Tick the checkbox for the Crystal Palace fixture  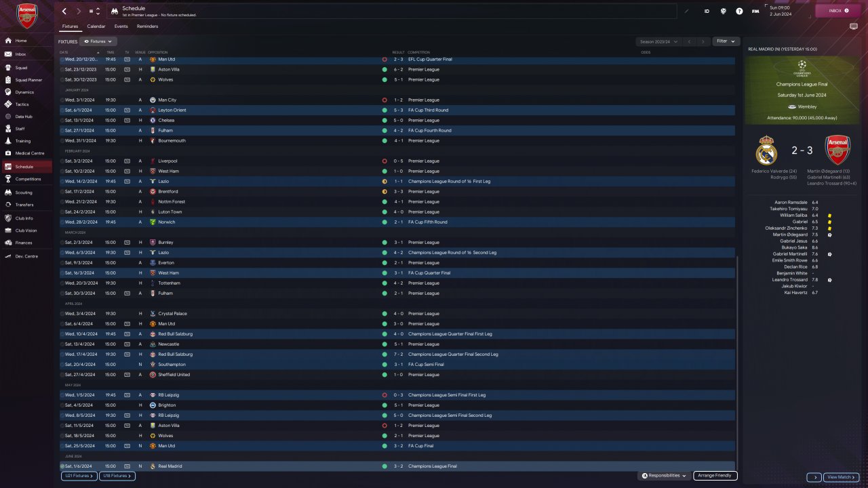pos(62,313)
